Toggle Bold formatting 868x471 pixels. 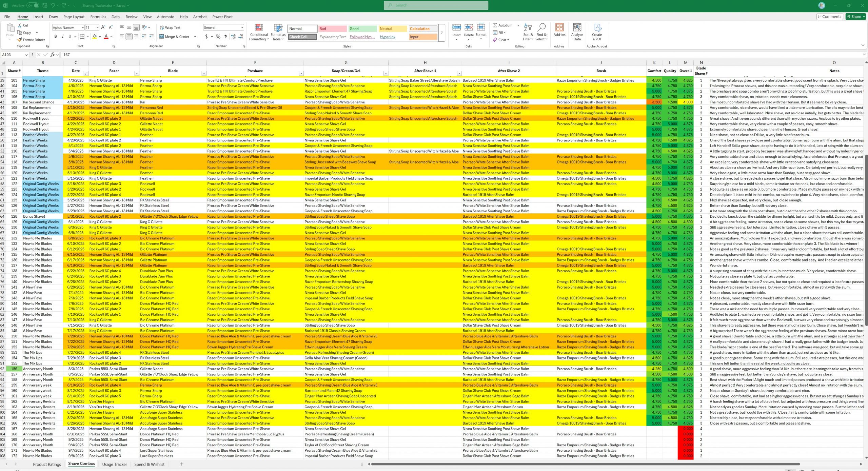[x=55, y=37]
